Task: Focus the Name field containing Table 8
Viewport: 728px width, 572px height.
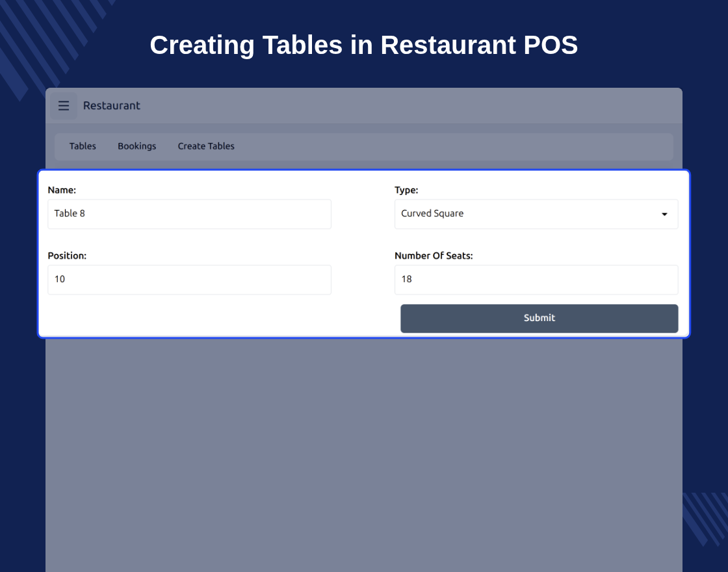Action: (189, 214)
